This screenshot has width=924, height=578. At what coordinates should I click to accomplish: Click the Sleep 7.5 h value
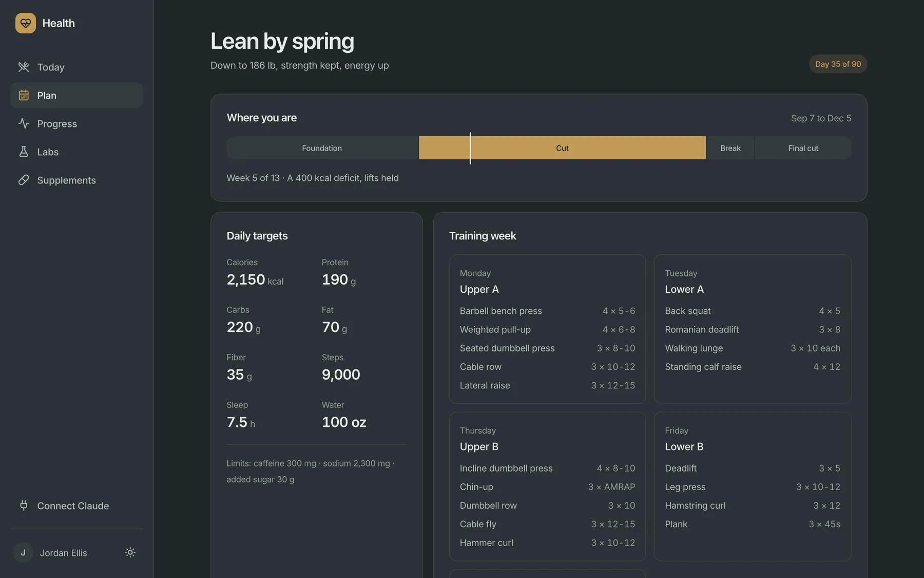point(241,422)
